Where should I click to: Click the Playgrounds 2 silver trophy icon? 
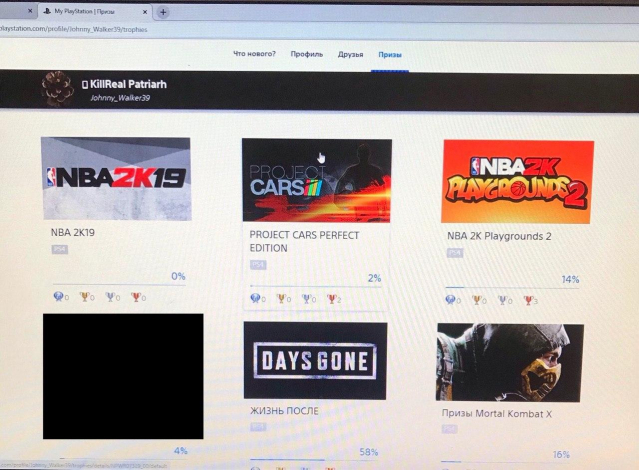(502, 300)
